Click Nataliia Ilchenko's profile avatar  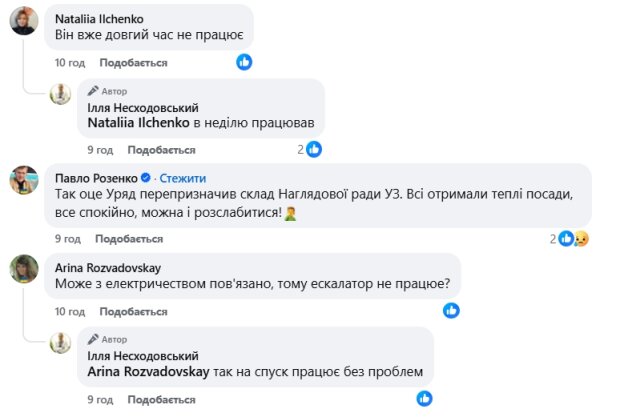[24, 22]
